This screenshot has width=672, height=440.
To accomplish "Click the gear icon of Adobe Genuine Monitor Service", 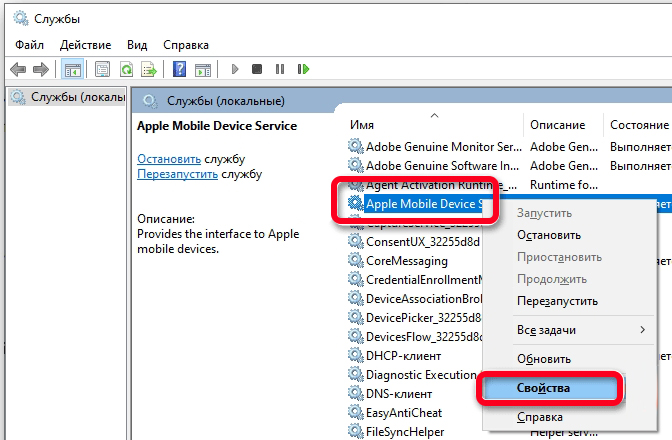I will (355, 147).
